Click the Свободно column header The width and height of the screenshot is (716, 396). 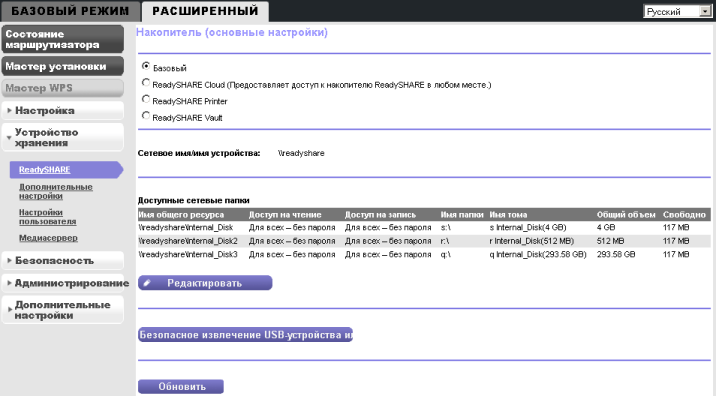point(684,214)
